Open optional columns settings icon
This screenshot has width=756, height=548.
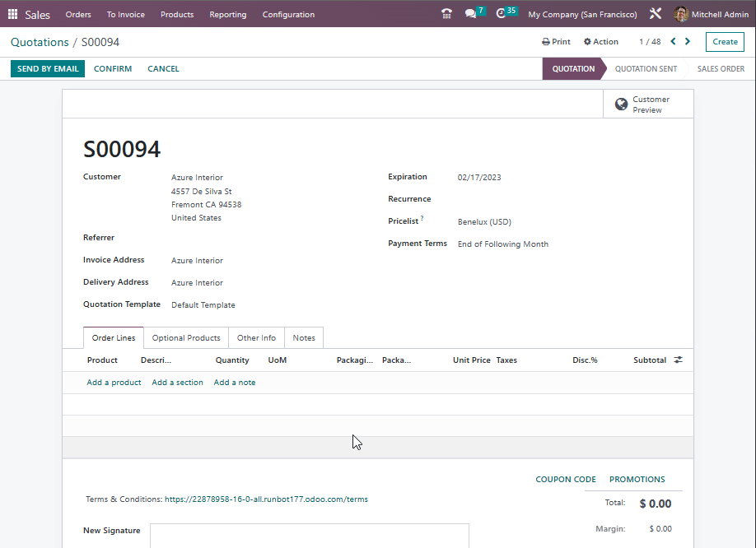678,360
